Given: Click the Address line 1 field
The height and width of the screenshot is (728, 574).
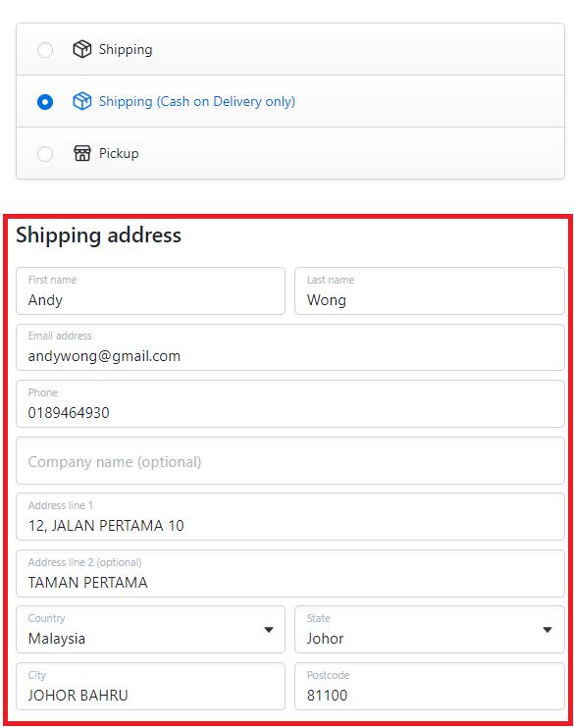Looking at the screenshot, I should pyautogui.click(x=290, y=517).
